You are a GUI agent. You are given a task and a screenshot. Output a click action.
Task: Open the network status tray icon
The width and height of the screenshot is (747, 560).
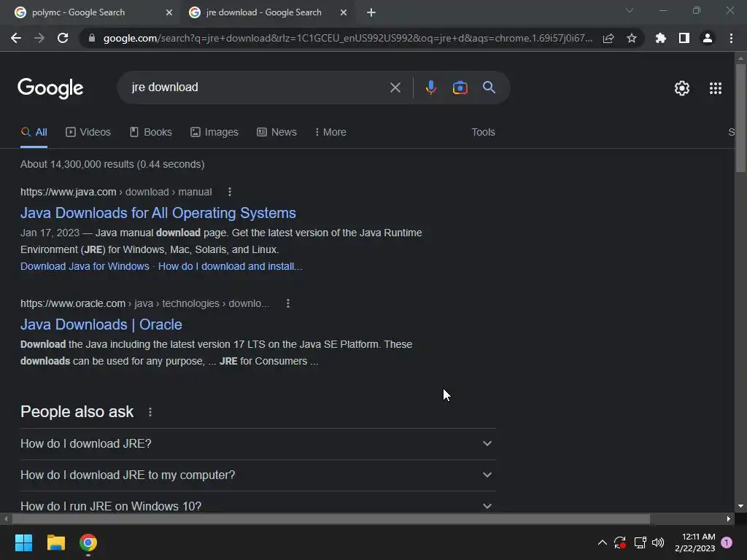[640, 542]
